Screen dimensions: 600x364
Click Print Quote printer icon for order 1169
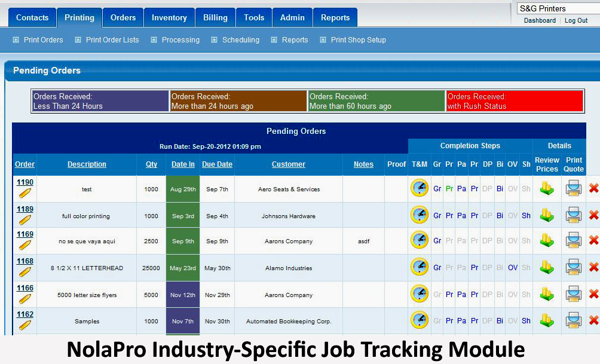click(x=573, y=240)
